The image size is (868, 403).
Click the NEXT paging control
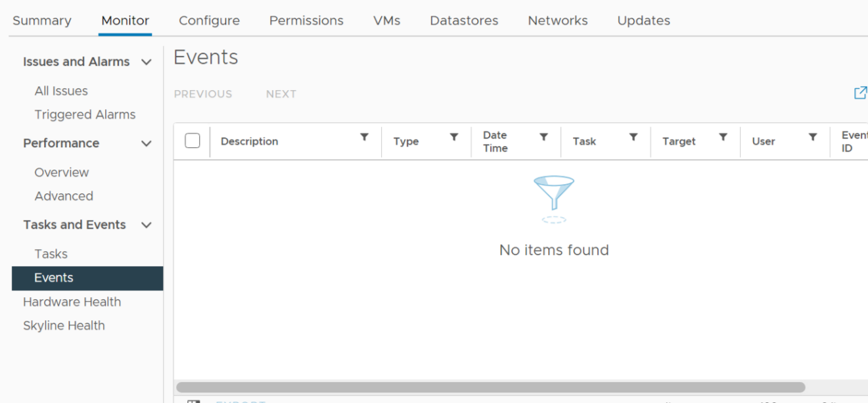[x=281, y=93]
